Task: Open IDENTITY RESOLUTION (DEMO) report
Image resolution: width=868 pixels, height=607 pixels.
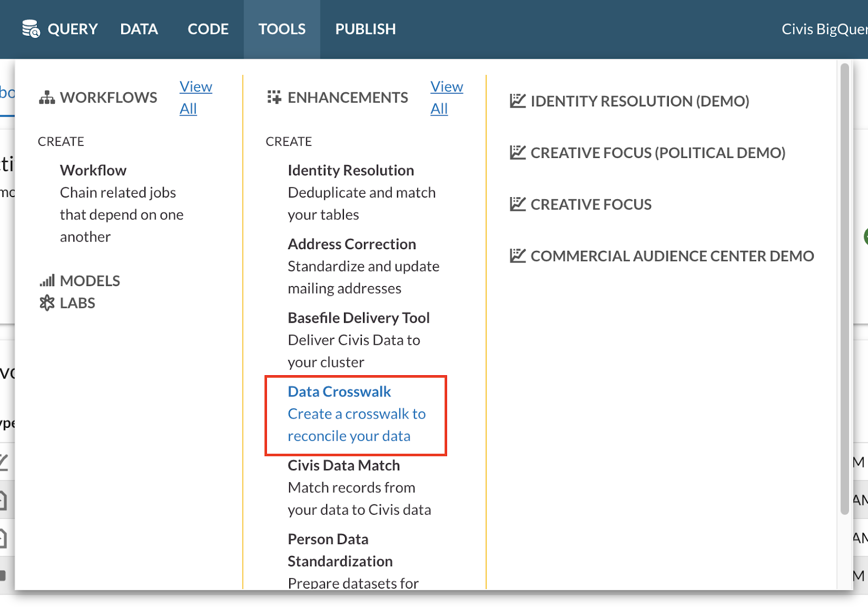Action: [640, 101]
